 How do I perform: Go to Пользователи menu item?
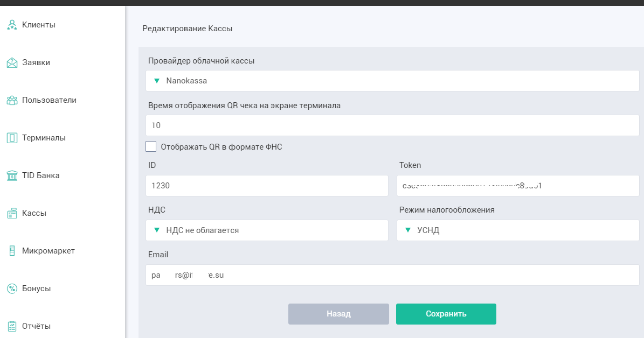tap(49, 100)
